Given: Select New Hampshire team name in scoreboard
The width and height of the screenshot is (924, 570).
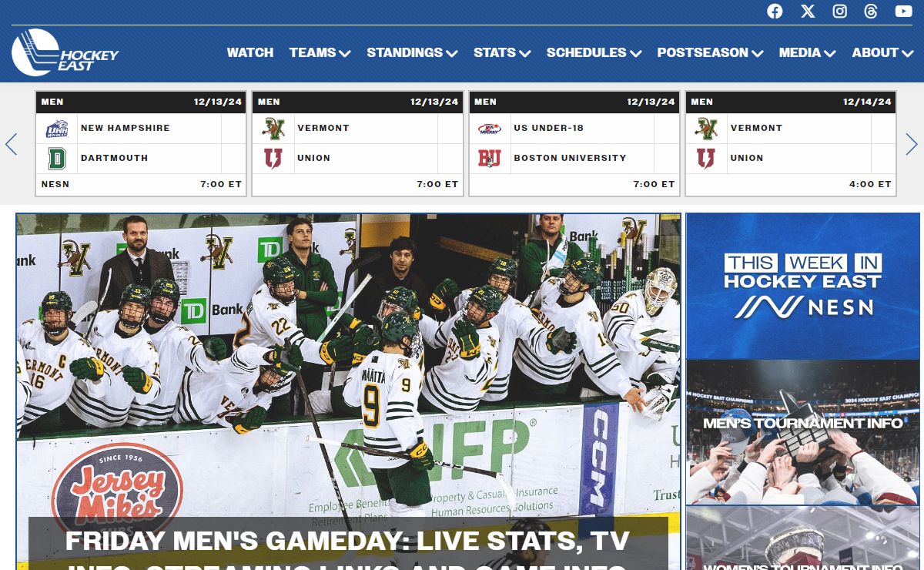Looking at the screenshot, I should pos(126,129).
